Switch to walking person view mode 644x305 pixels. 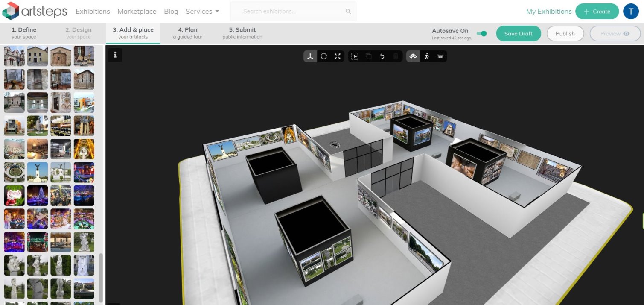426,56
